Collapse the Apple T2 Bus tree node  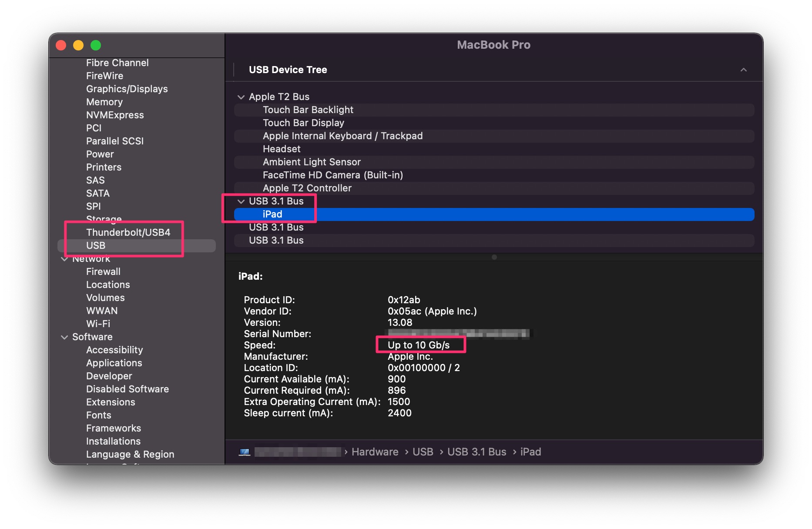click(241, 97)
